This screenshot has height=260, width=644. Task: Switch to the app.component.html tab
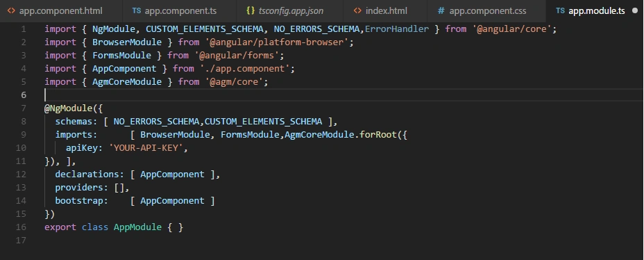pos(61,10)
